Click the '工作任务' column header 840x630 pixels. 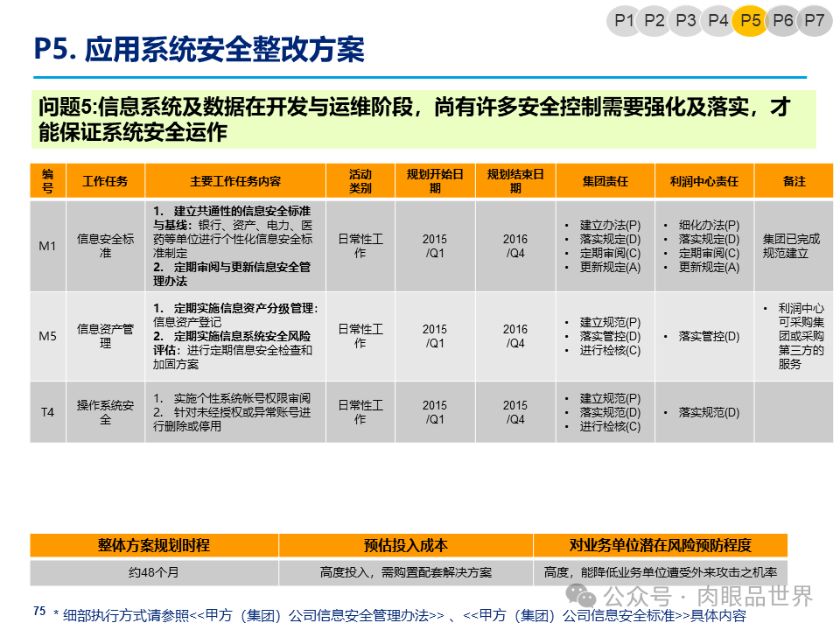(105, 181)
